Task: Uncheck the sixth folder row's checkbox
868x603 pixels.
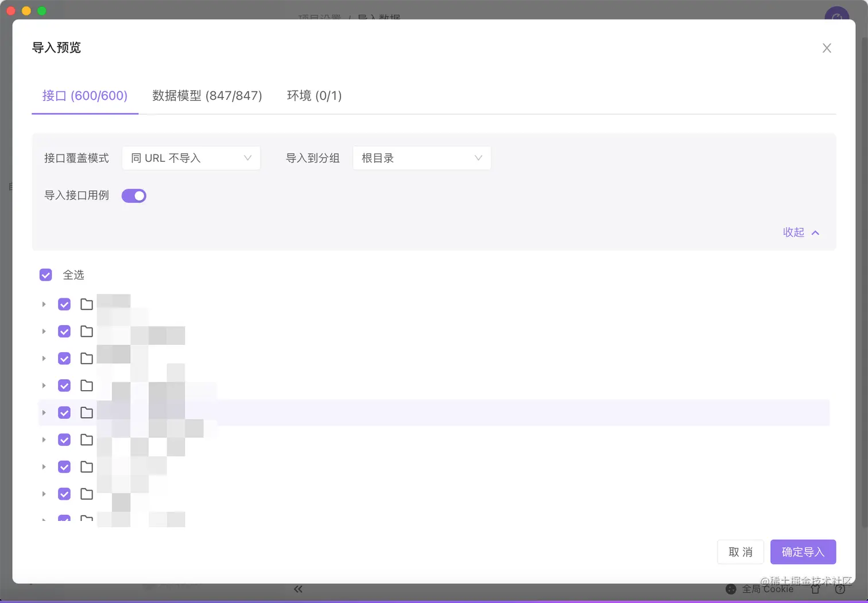Action: (64, 439)
